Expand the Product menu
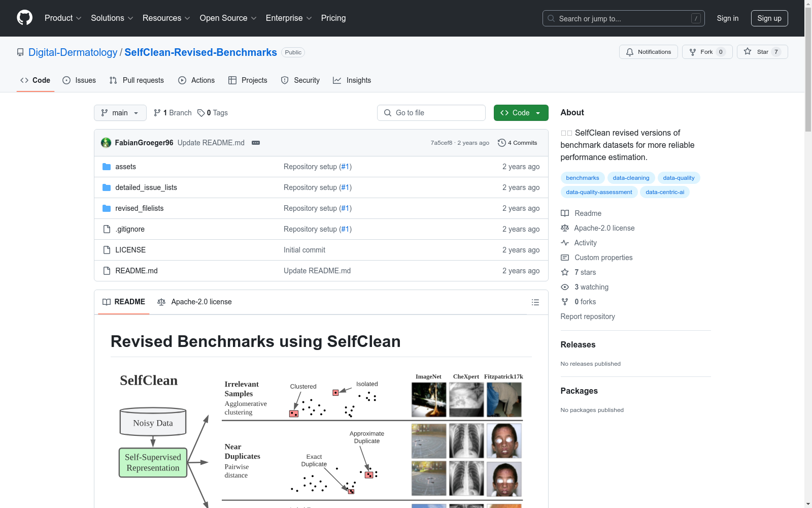Screen dimensions: 812x508 click(63, 18)
